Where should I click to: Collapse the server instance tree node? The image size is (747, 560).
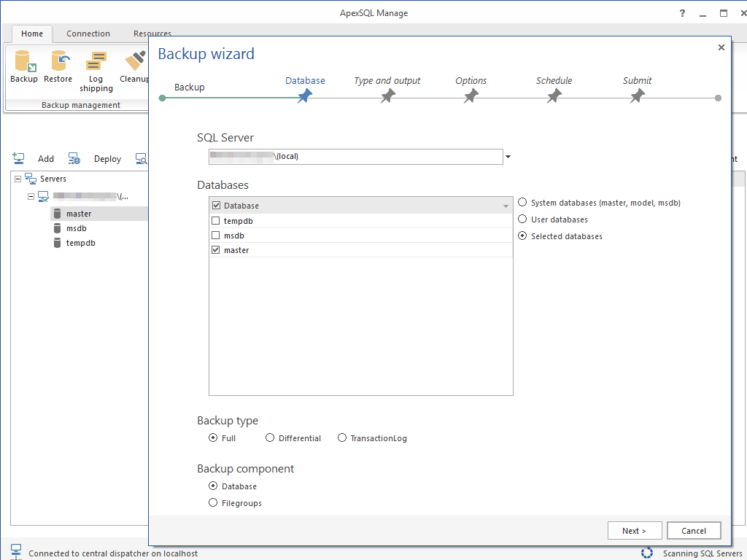click(31, 196)
